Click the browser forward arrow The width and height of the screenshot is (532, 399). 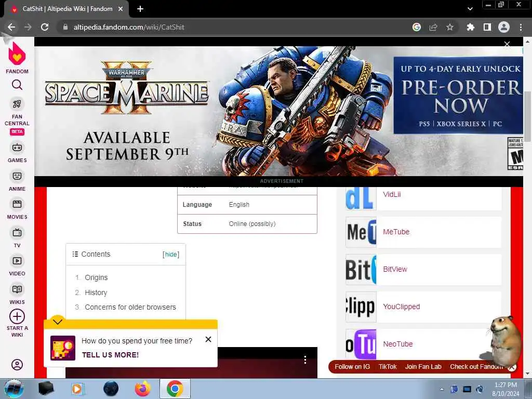pyautogui.click(x=28, y=27)
